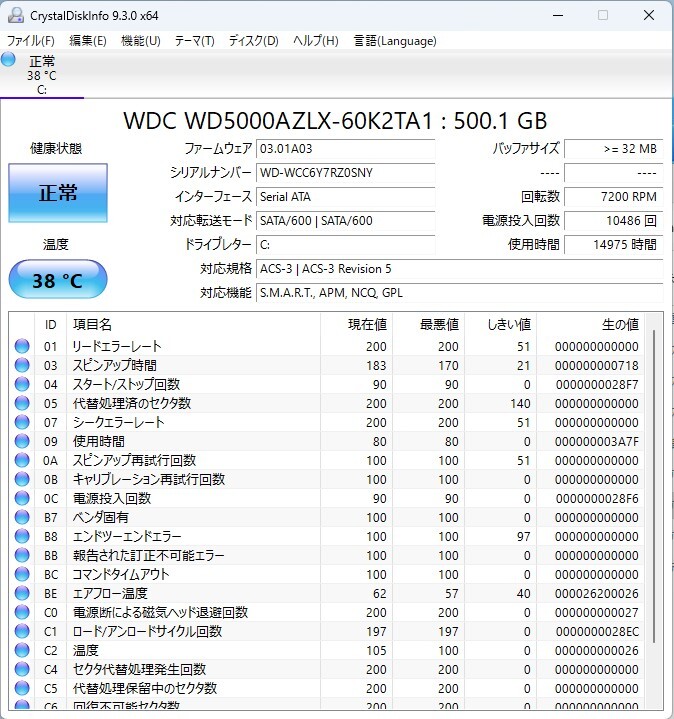Click current value 105 in C2 温度 row
The height and width of the screenshot is (719, 674).
(376, 651)
